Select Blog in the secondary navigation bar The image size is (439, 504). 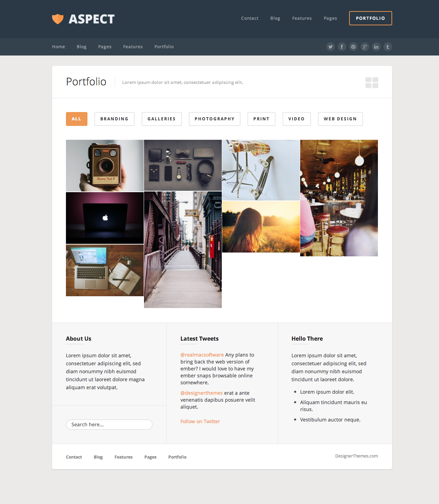tap(82, 46)
